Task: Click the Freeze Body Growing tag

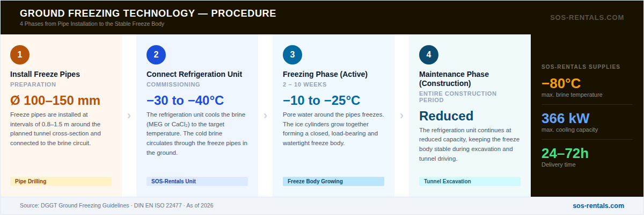Action: coord(333,181)
